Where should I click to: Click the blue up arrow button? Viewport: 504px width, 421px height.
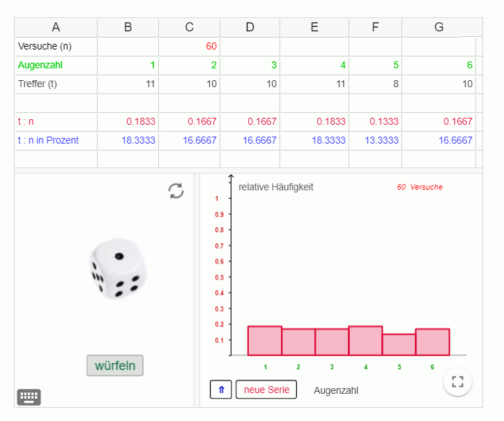221,390
